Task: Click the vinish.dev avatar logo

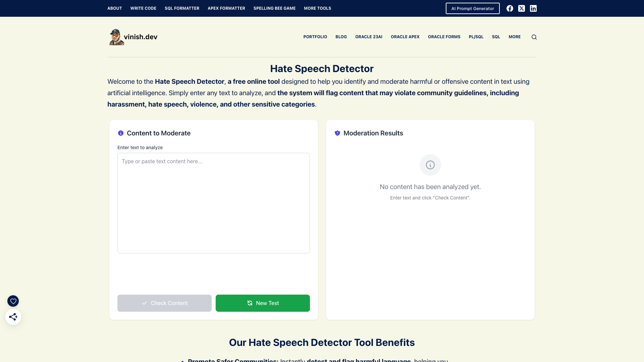Action: tap(116, 37)
